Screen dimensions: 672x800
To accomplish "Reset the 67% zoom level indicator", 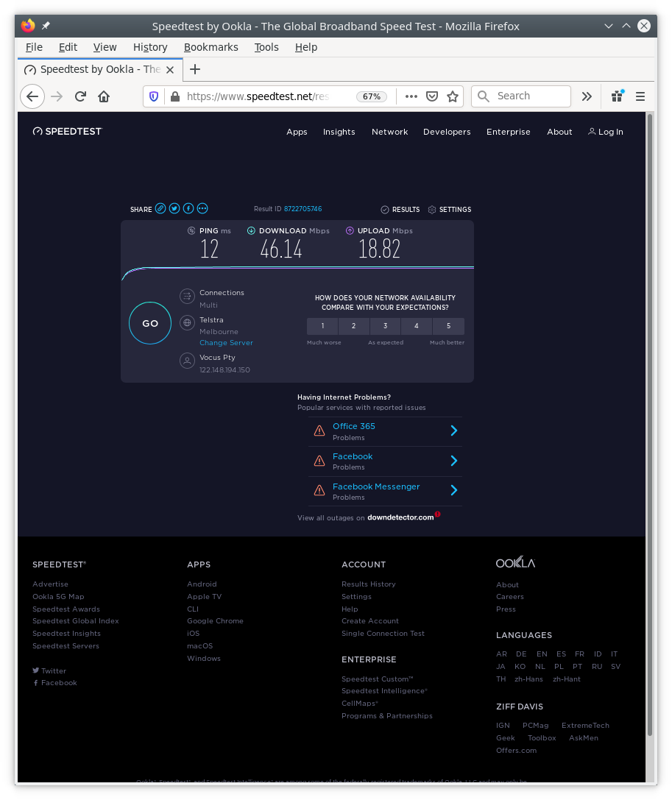I will point(372,96).
